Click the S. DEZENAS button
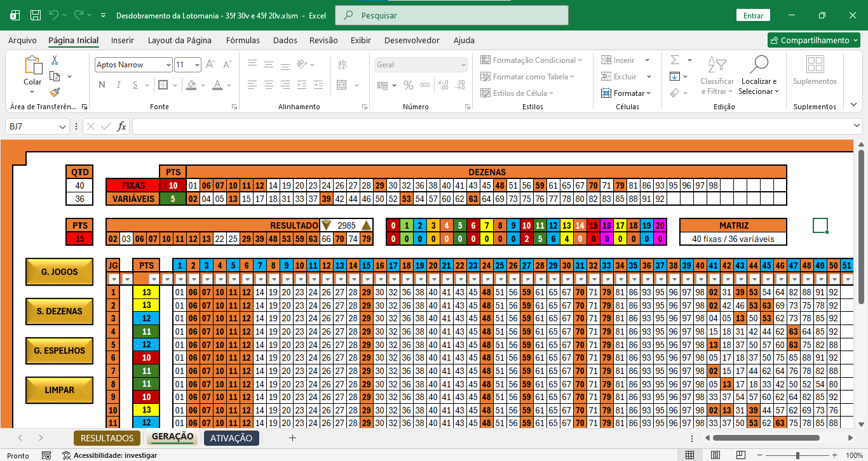 pyautogui.click(x=59, y=311)
